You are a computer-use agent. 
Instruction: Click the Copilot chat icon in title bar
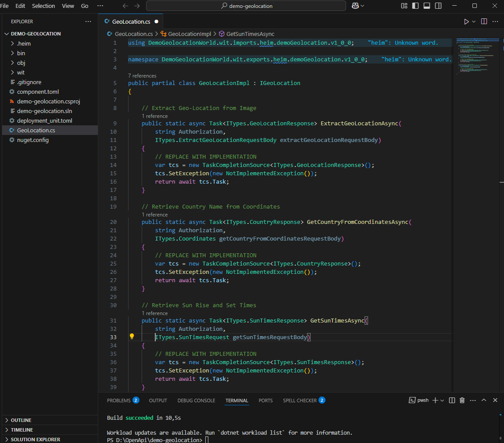pos(355,6)
